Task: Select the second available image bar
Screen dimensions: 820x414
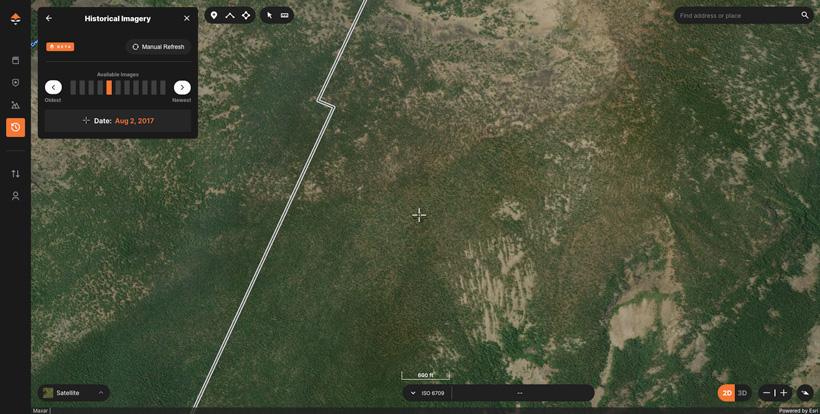Action: [82, 87]
